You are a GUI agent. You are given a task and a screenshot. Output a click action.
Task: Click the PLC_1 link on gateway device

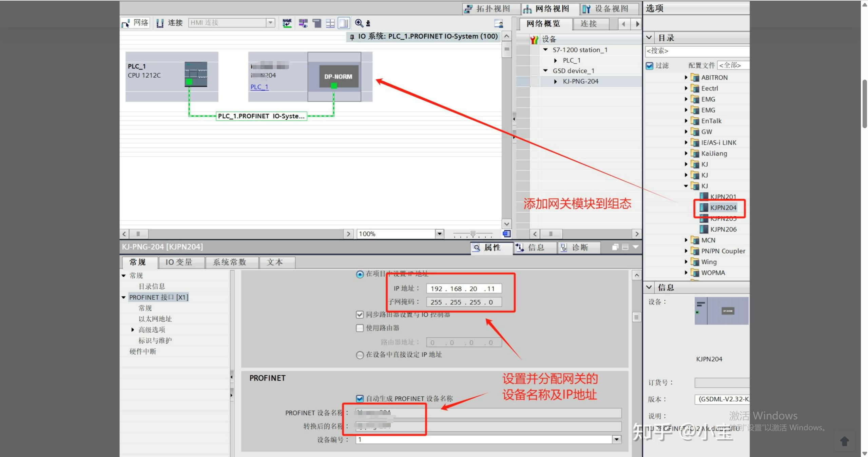pyautogui.click(x=259, y=87)
